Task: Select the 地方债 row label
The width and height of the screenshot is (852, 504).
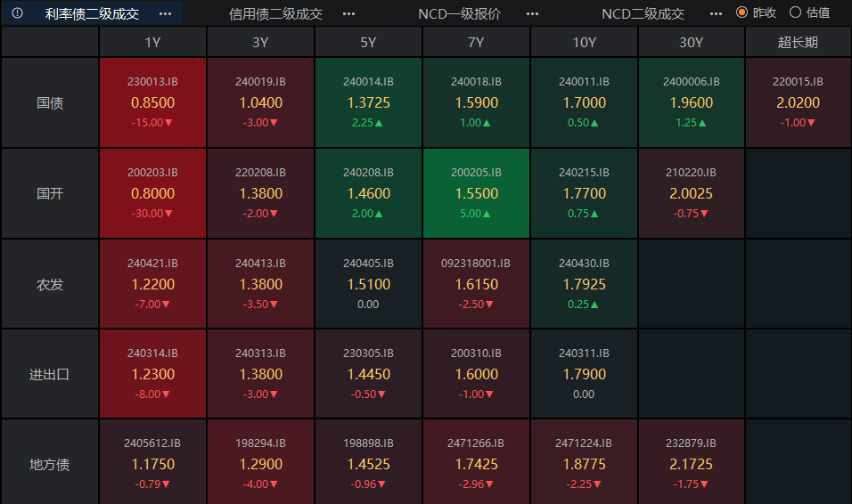Action: coord(50,464)
